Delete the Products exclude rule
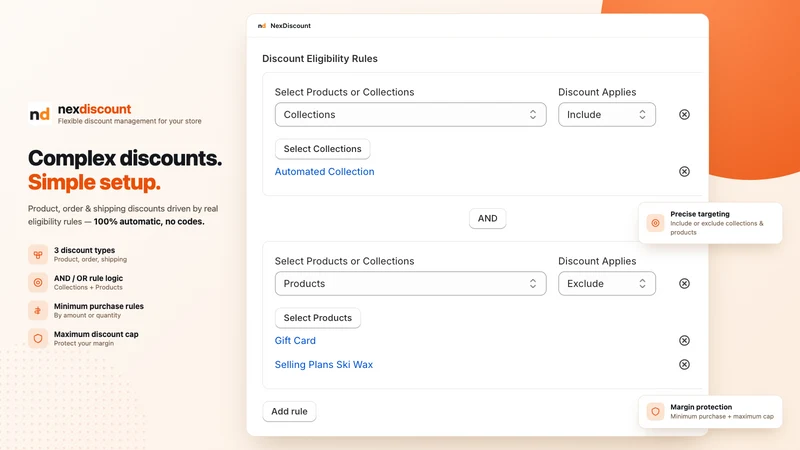This screenshot has height=450, width=800. point(684,283)
